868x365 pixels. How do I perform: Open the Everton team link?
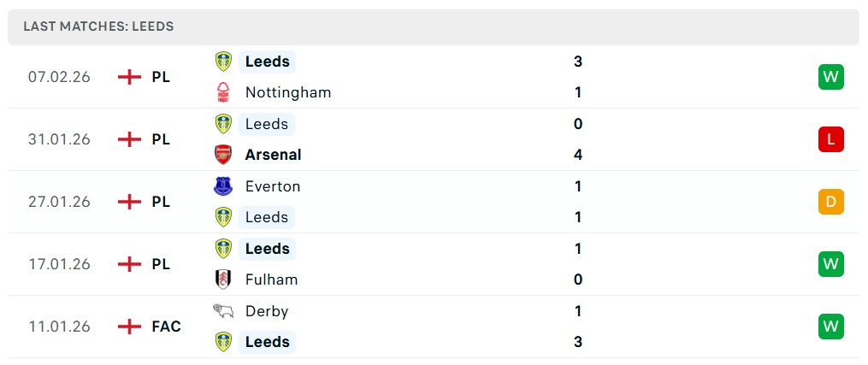pyautogui.click(x=272, y=186)
